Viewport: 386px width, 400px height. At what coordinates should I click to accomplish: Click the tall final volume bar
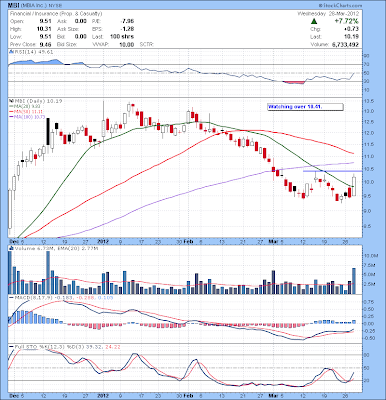click(354, 281)
